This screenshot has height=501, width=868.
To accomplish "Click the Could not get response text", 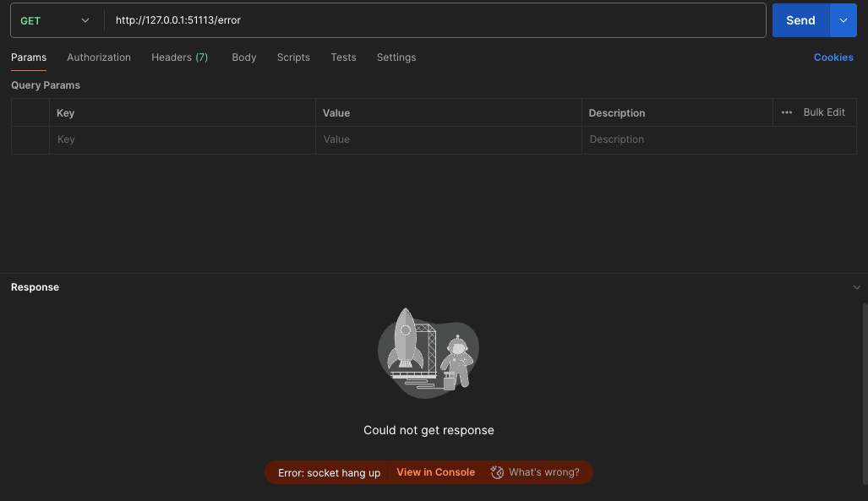I will click(x=429, y=430).
